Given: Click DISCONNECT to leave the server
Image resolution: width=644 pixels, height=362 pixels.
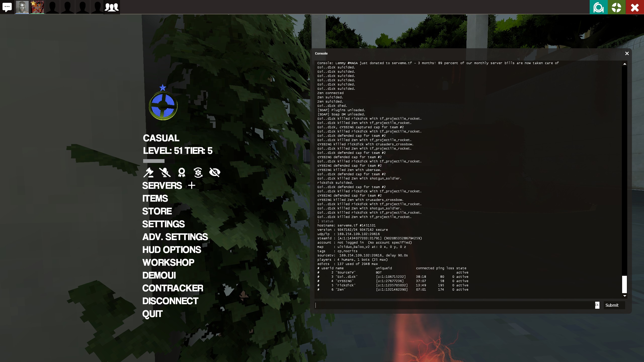Looking at the screenshot, I should click(170, 301).
